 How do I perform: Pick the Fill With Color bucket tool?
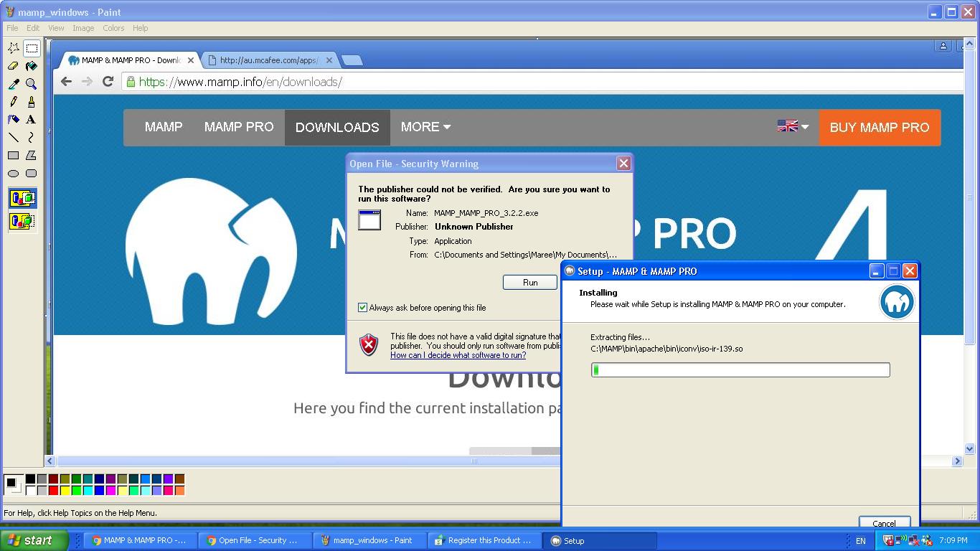32,66
